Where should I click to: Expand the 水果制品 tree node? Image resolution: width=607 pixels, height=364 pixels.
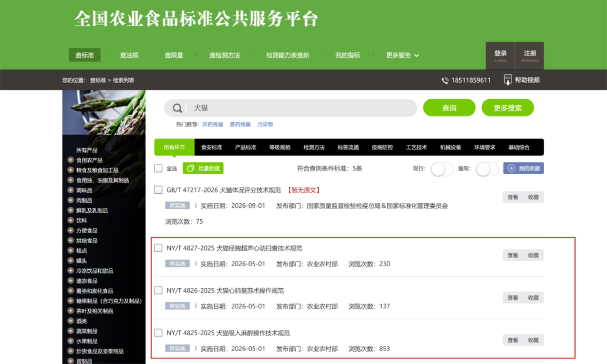click(x=71, y=341)
